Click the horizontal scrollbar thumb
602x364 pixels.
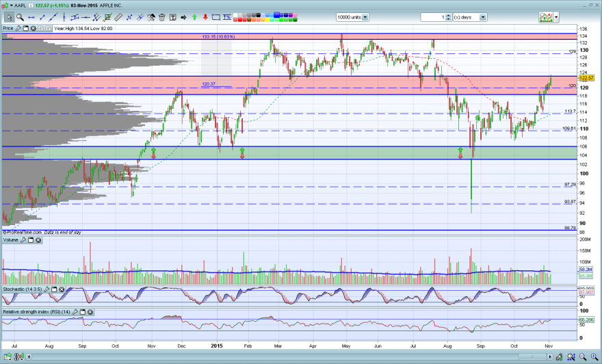[x=532, y=356]
